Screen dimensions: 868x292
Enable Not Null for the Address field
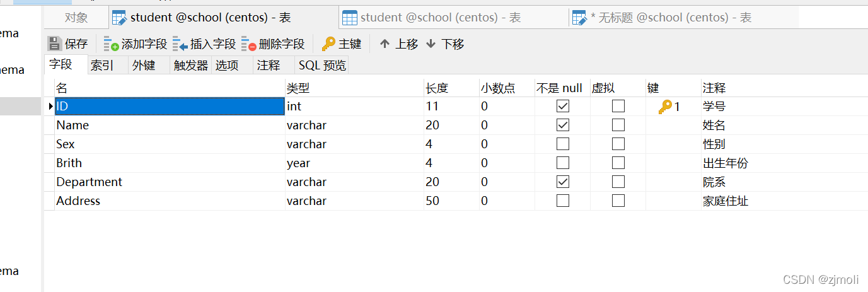pyautogui.click(x=563, y=201)
